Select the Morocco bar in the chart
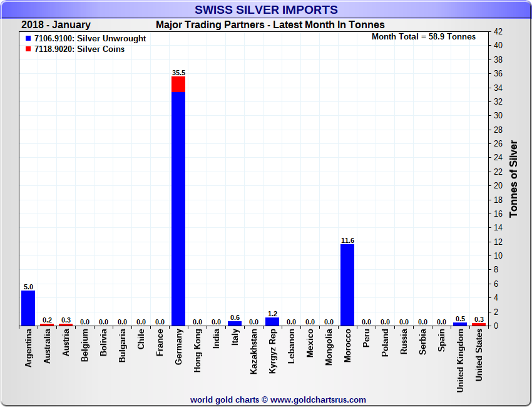The width and height of the screenshot is (532, 407). [x=347, y=285]
